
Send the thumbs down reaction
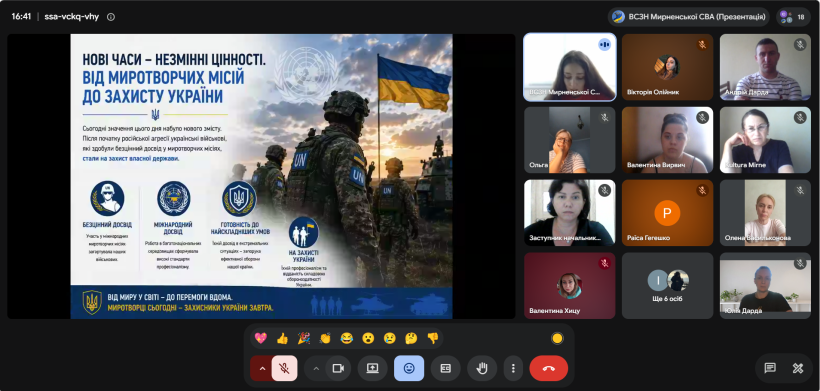tap(432, 338)
